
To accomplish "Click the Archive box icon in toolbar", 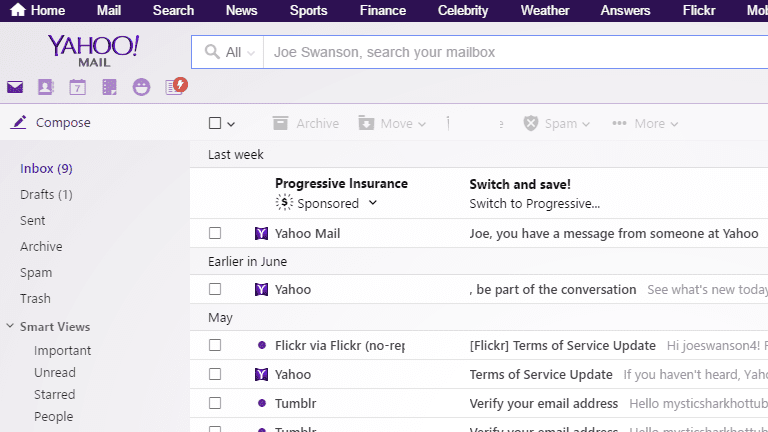I will pyautogui.click(x=280, y=123).
